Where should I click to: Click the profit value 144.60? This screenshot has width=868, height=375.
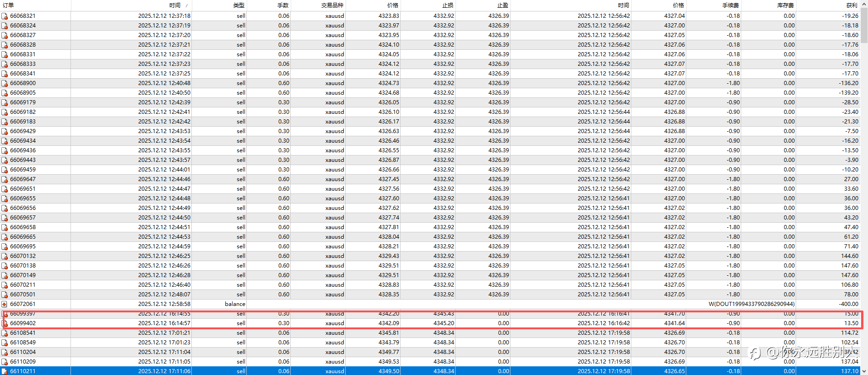pyautogui.click(x=850, y=256)
